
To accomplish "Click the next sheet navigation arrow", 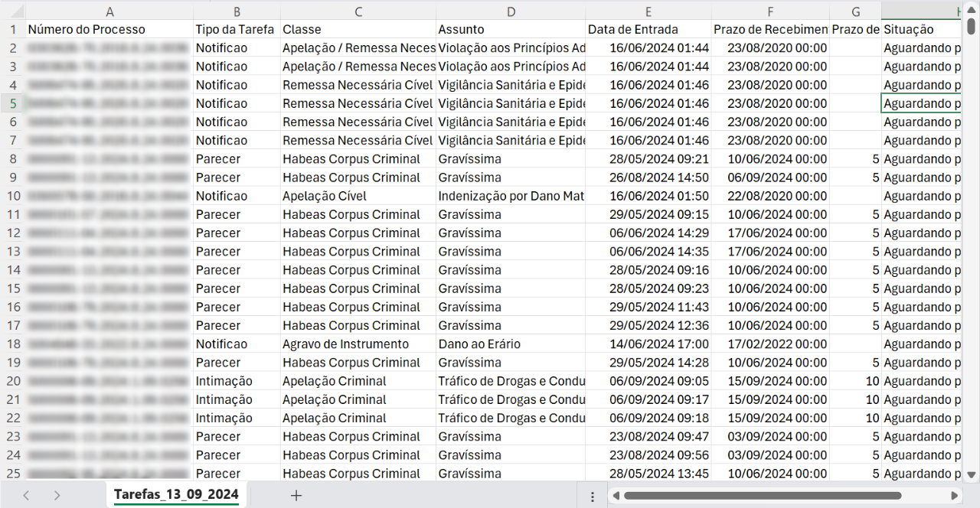I will [57, 495].
